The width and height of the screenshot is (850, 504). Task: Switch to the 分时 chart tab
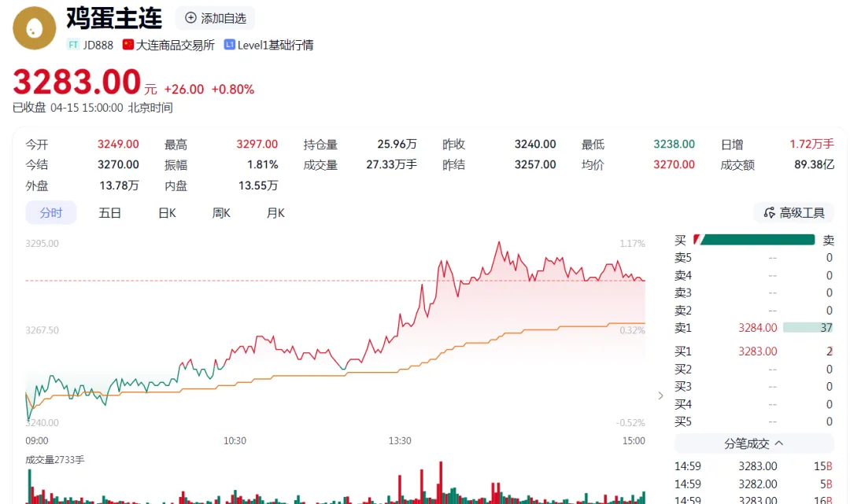tap(51, 213)
